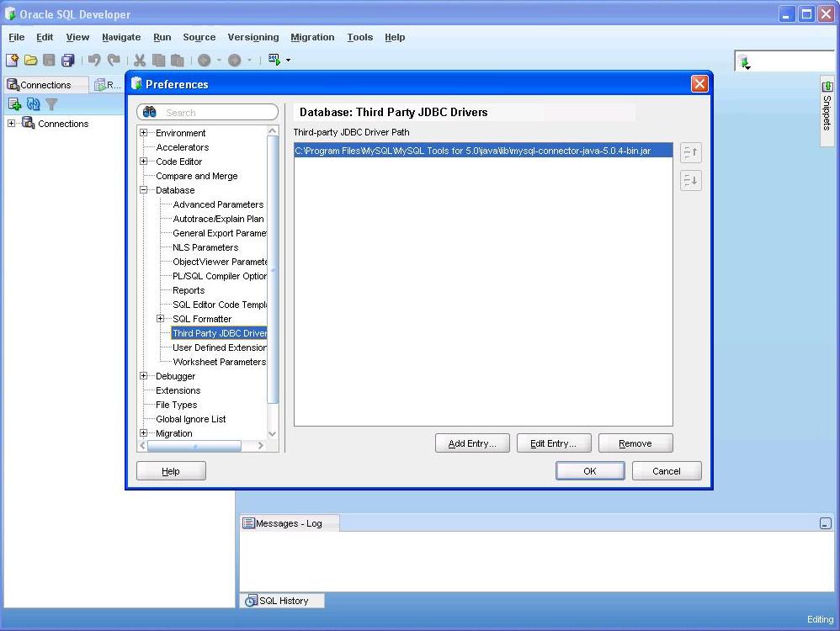The image size is (840, 631).
Task: Expand the Environment preferences node
Action: point(144,132)
